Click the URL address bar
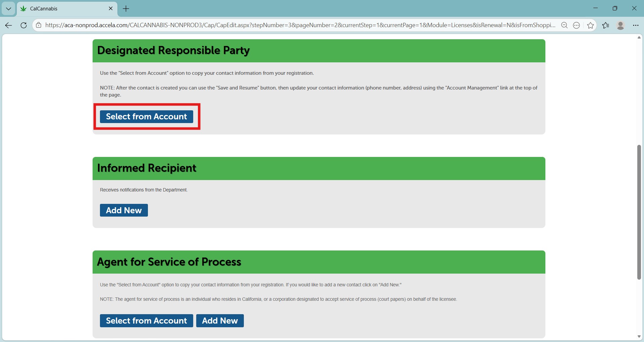644x342 pixels. tap(300, 25)
